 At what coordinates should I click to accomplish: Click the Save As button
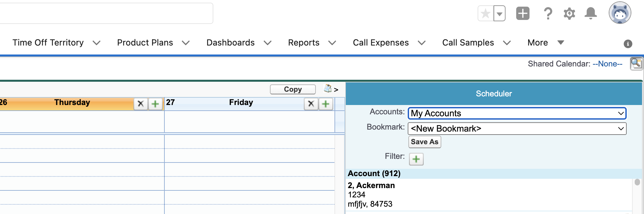point(424,142)
